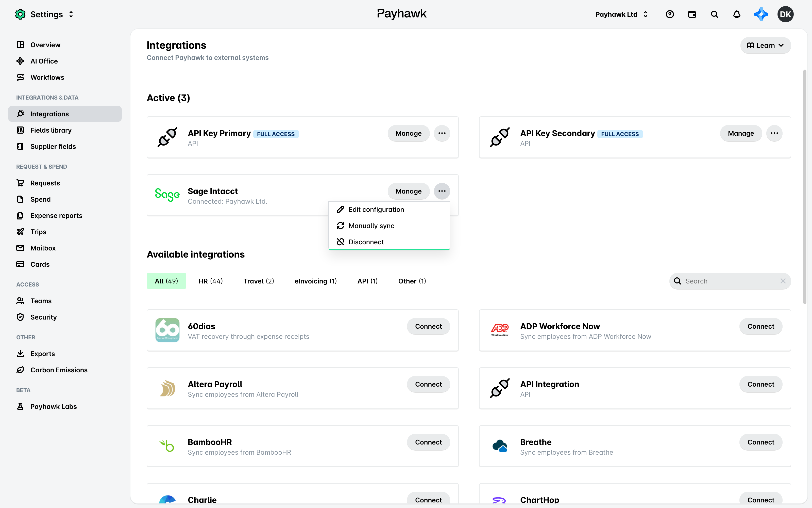Screen dimensions: 812x508
Task: Expand the Learn dropdown
Action: (765, 45)
